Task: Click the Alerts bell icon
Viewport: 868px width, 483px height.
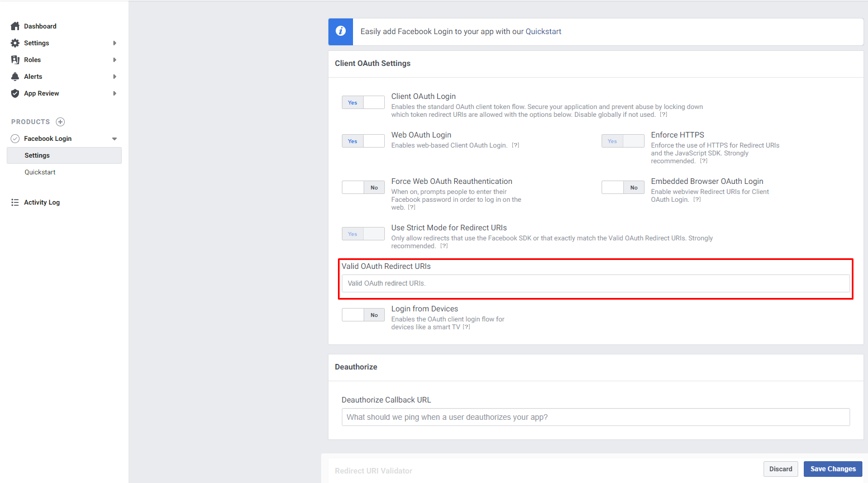Action: (15, 77)
